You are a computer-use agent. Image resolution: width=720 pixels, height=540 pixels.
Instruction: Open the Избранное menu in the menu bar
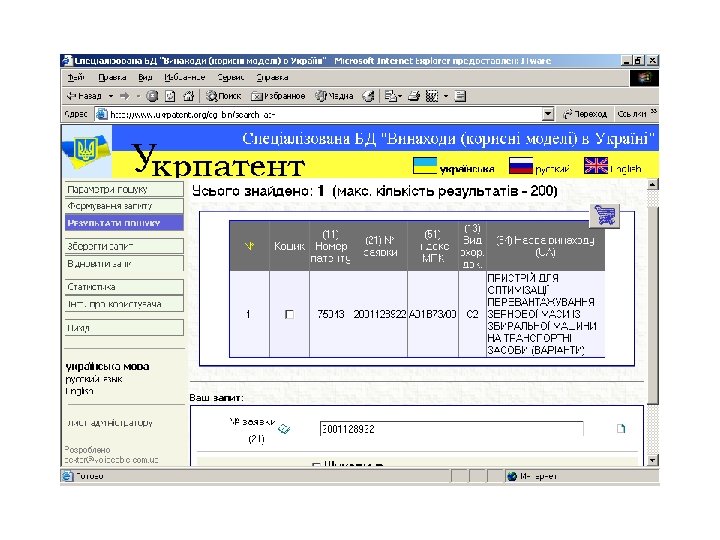click(185, 78)
